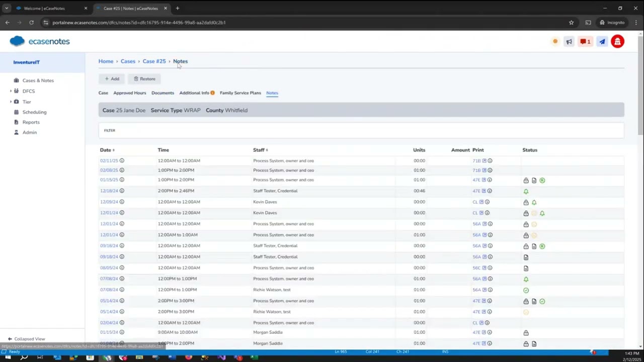Open Scheduling in the sidebar
Image resolution: width=644 pixels, height=362 pixels.
34,112
